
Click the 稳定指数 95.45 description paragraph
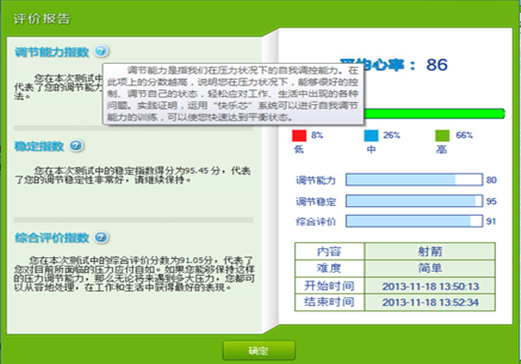[x=133, y=175]
